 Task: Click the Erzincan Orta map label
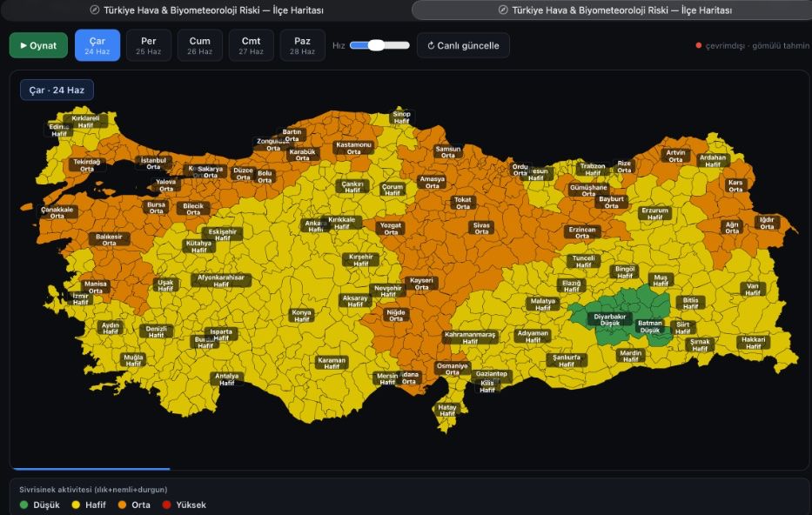582,232
